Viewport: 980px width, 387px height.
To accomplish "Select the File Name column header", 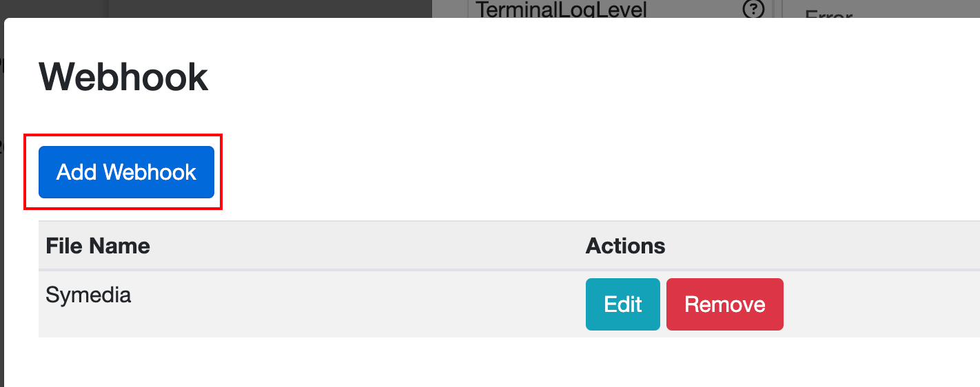I will (x=98, y=246).
